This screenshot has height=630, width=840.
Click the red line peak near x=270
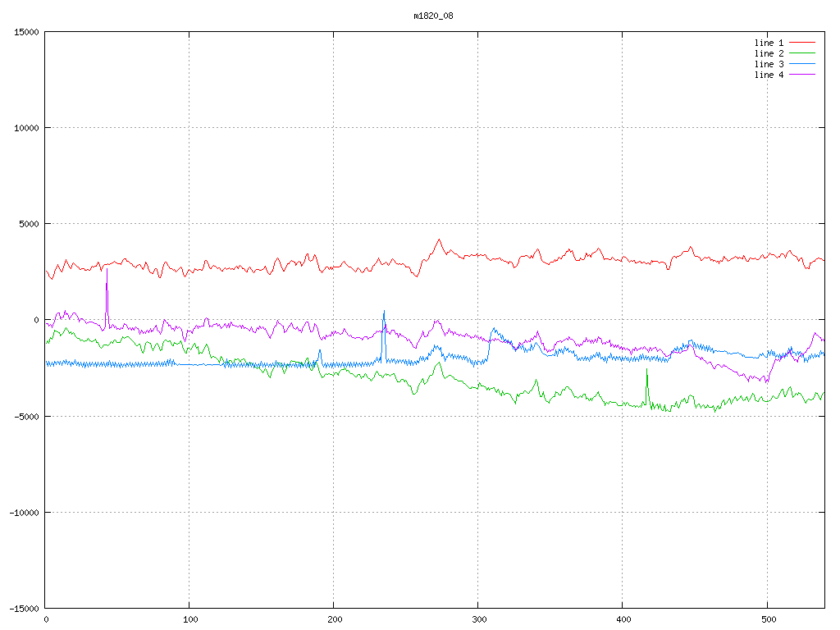439,240
